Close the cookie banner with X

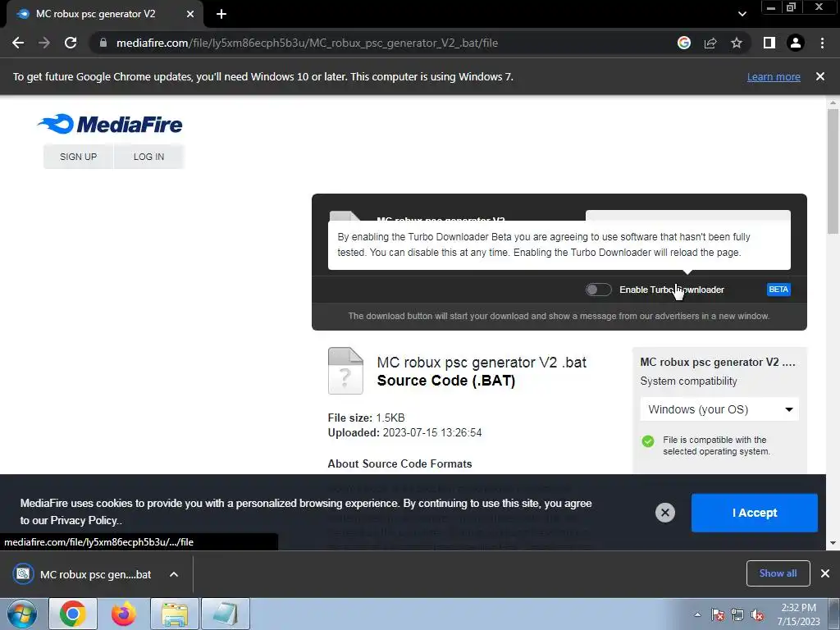(664, 513)
